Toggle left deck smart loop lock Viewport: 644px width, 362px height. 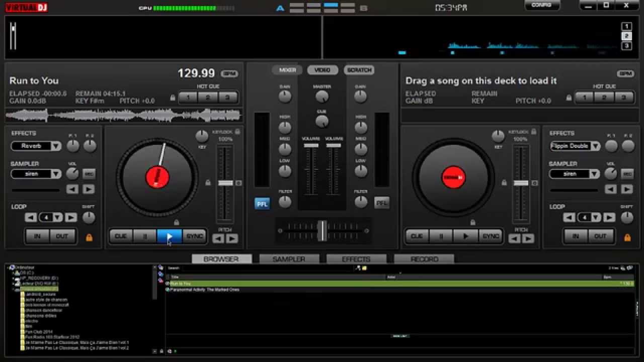[89, 237]
